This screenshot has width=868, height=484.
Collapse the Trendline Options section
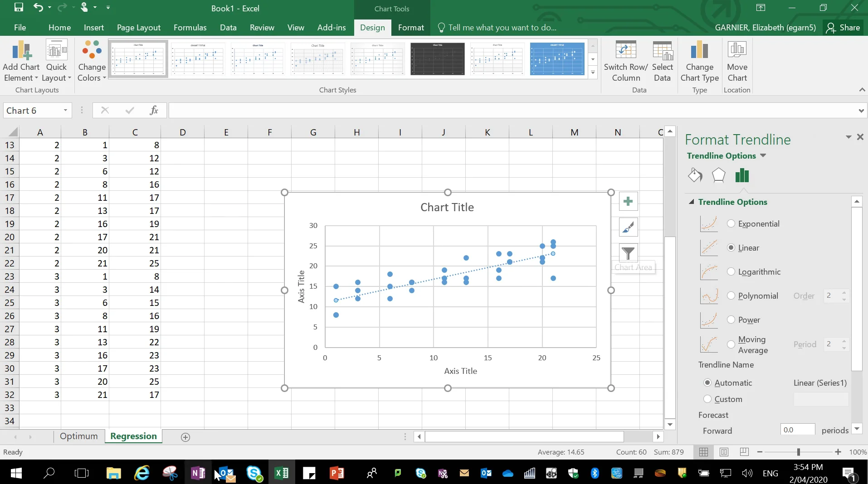pyautogui.click(x=692, y=202)
